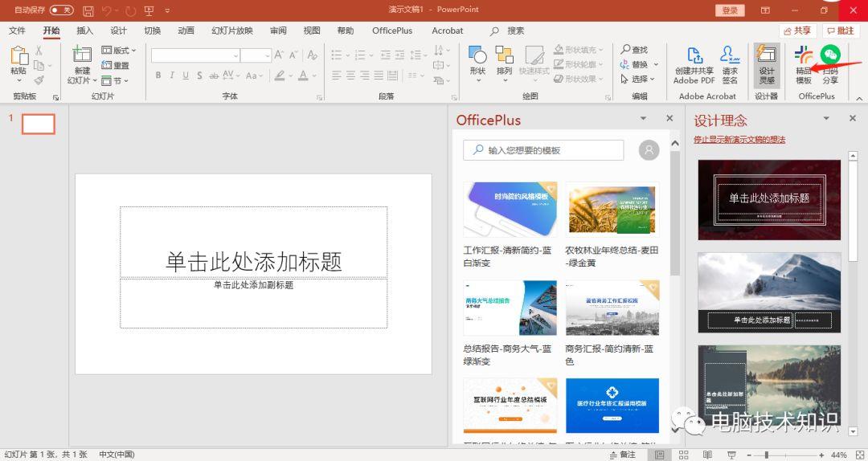
Task: Open the OfficePlus ribbon tab
Action: coord(392,31)
